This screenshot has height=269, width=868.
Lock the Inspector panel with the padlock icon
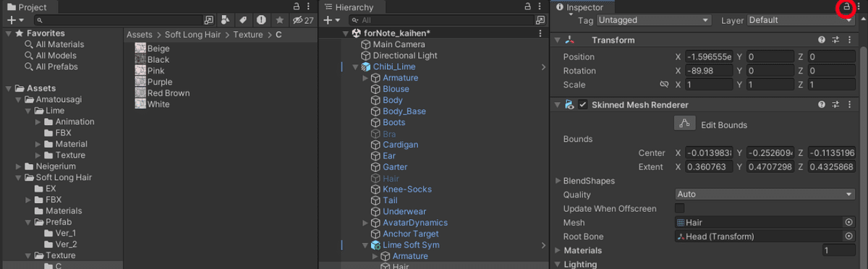click(x=846, y=7)
